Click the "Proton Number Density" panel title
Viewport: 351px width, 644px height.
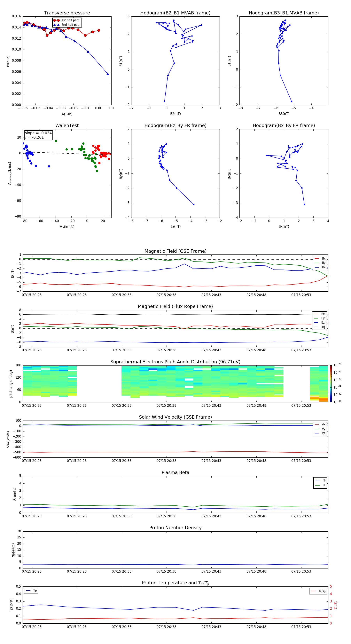click(x=175, y=528)
